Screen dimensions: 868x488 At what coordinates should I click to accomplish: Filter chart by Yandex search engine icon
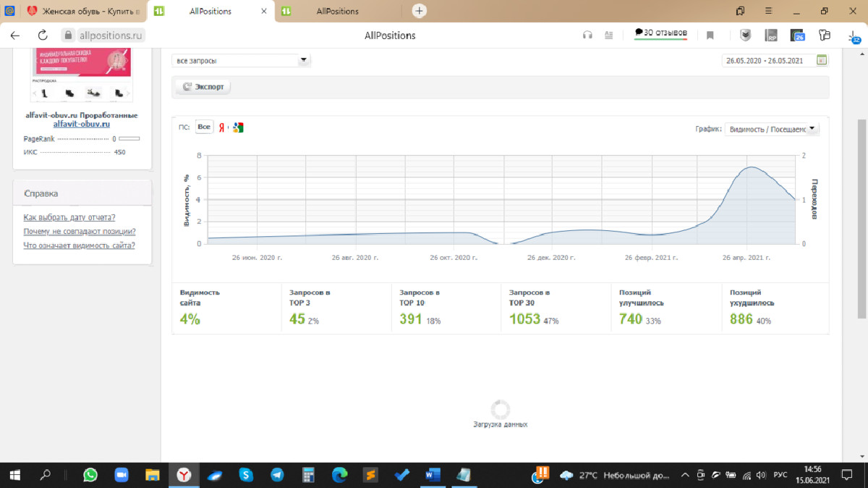coord(222,127)
